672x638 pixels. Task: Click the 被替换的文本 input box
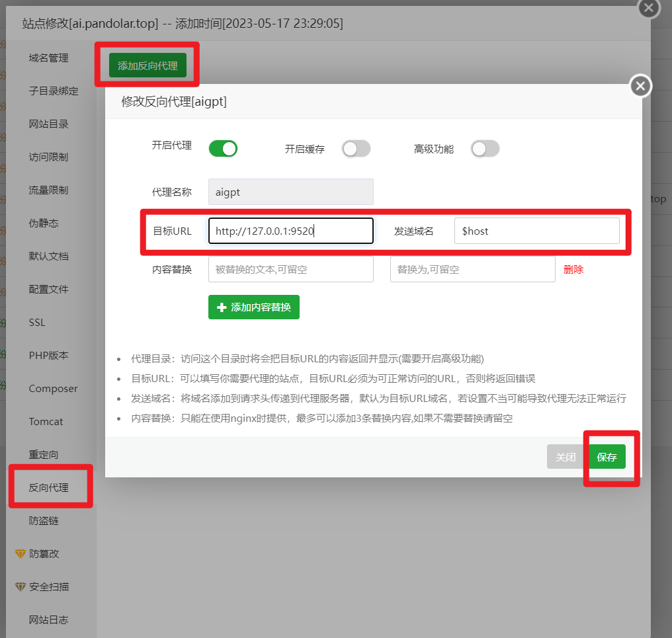(x=290, y=270)
